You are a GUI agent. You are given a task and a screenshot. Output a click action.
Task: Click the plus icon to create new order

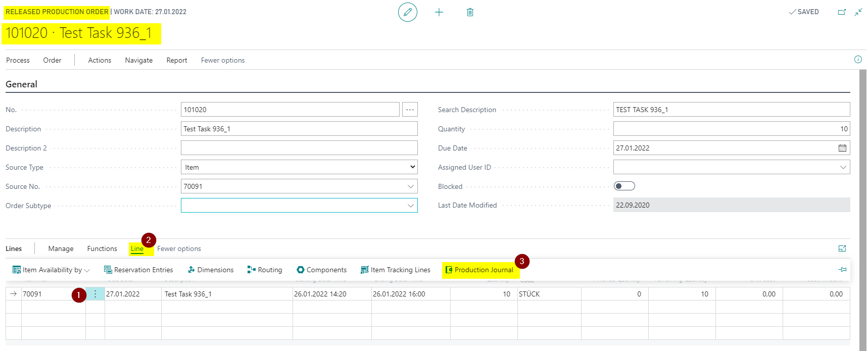tap(439, 12)
